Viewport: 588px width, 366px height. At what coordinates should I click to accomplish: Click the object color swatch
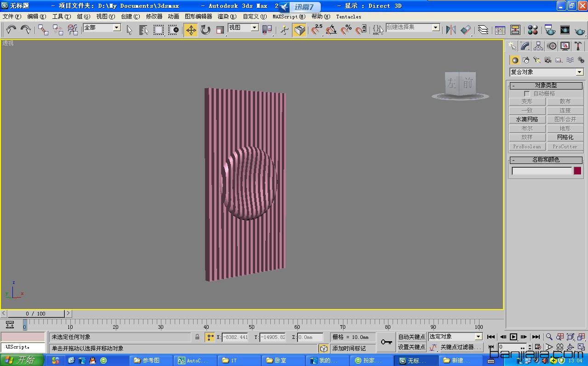577,171
